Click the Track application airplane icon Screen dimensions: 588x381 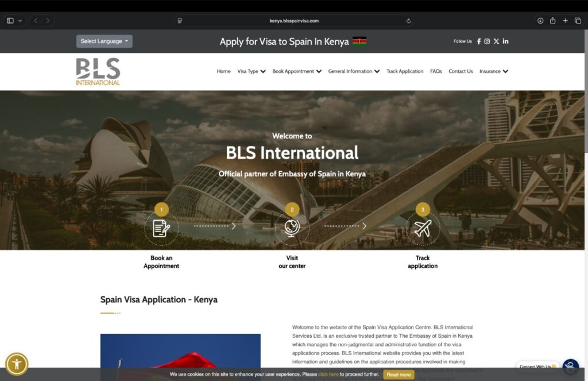[x=423, y=228]
